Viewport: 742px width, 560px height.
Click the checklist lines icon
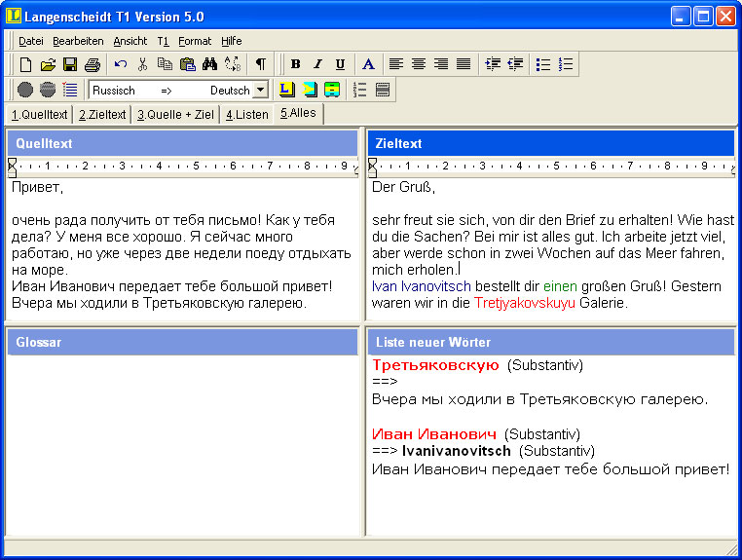(x=70, y=90)
